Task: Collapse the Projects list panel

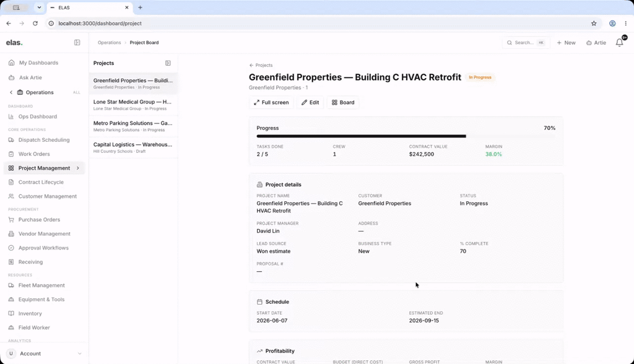Action: pos(168,63)
